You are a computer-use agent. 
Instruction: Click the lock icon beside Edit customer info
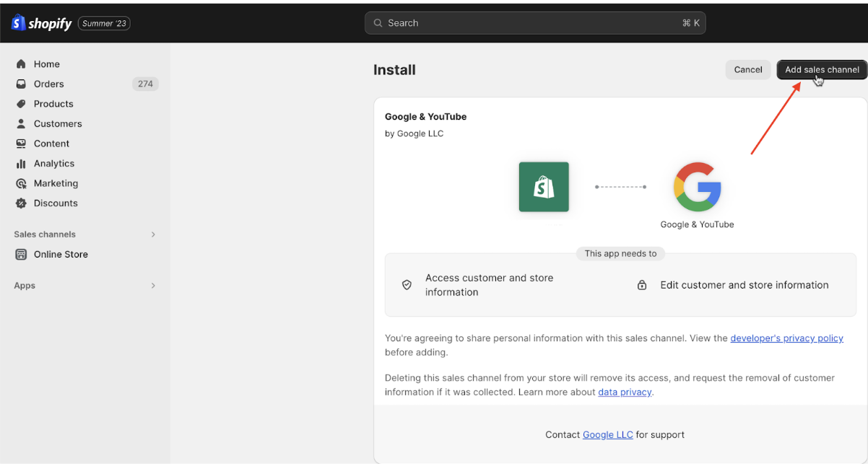pos(641,285)
